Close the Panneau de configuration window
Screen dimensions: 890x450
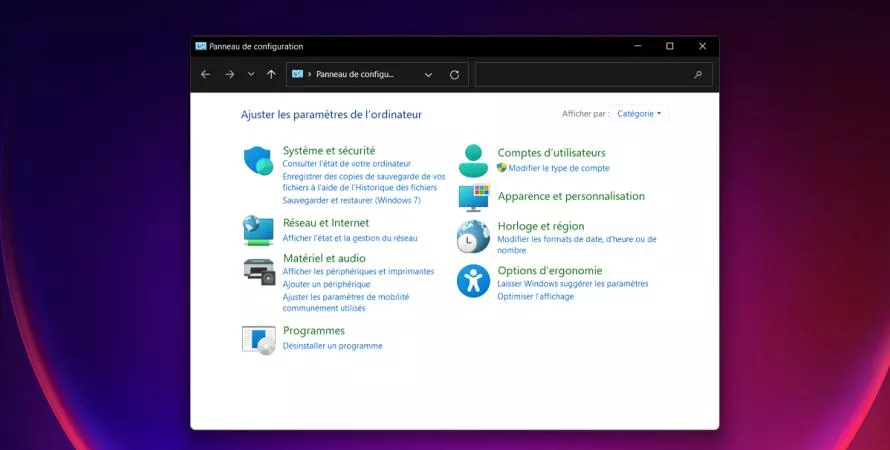(702, 46)
